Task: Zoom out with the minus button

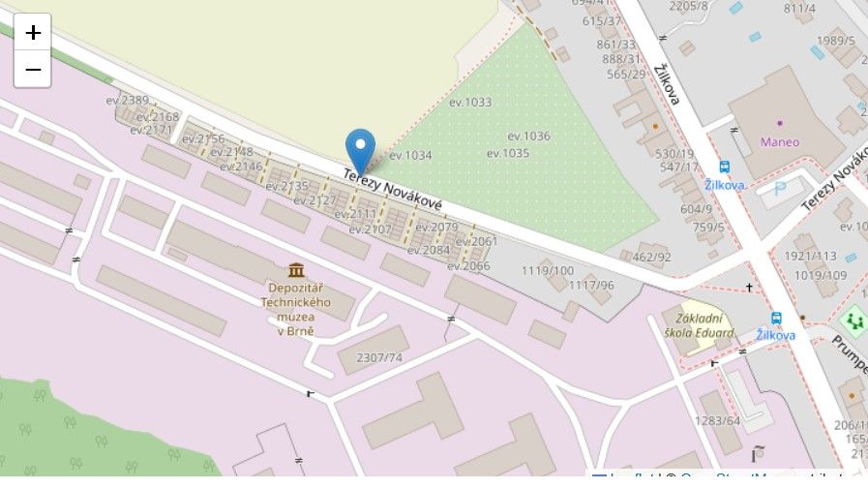Action: click(x=33, y=69)
